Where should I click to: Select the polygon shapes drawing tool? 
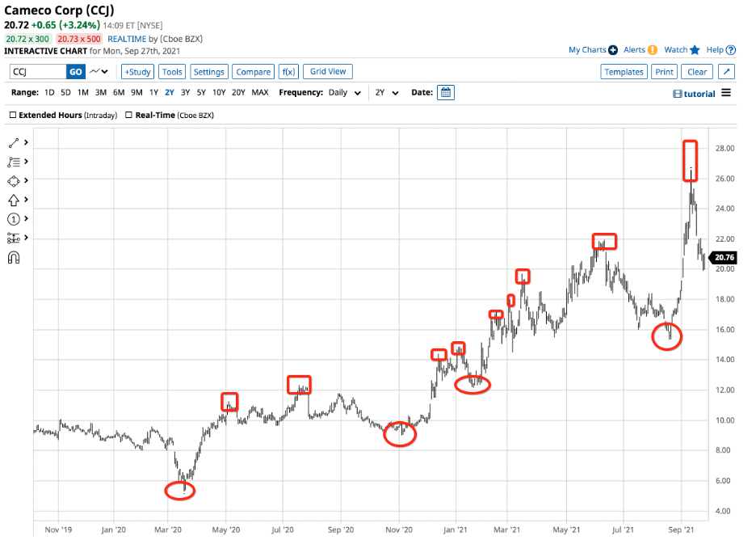[x=14, y=181]
